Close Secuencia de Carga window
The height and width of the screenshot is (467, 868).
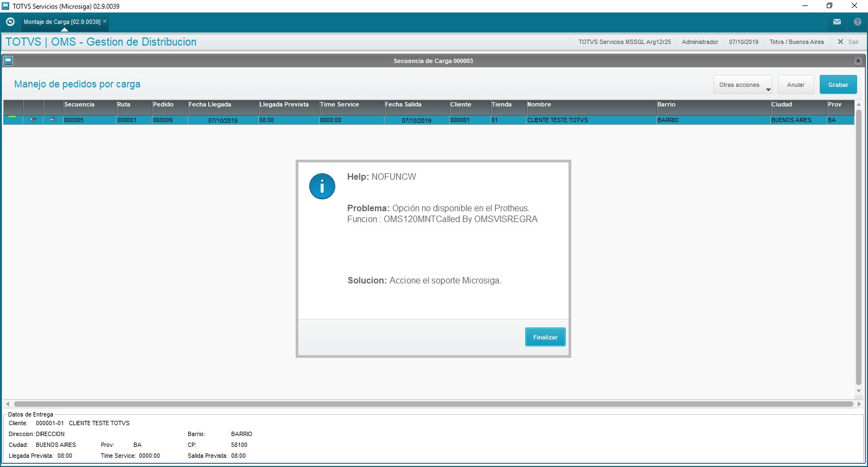(858, 61)
